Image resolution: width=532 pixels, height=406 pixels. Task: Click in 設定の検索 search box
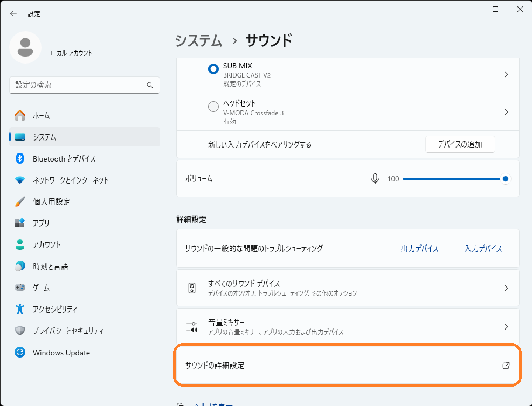(85, 85)
